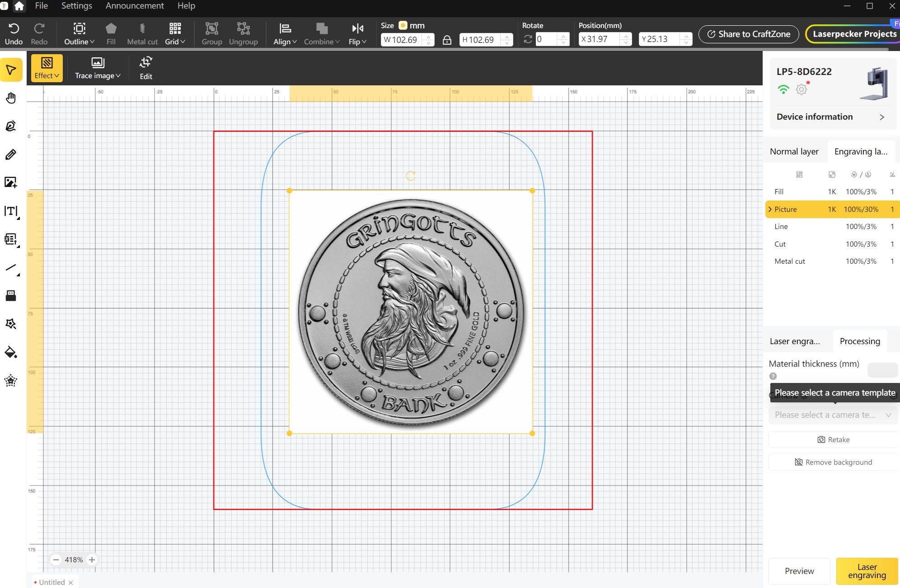
Task: Open the camera template dropdown
Action: click(833, 415)
